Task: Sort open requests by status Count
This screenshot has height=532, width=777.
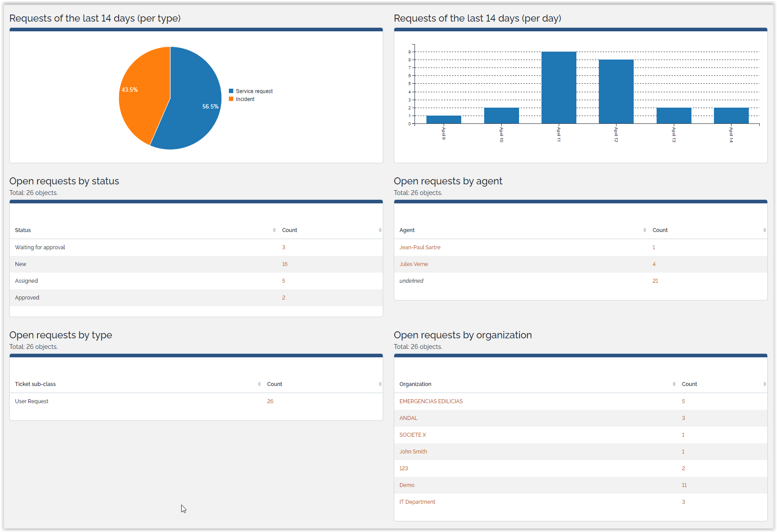Action: coord(290,230)
